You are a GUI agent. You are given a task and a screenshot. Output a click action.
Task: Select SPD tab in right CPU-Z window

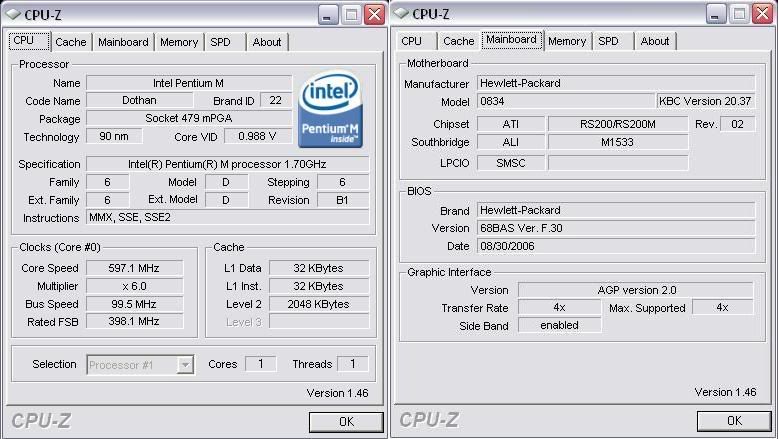click(608, 41)
